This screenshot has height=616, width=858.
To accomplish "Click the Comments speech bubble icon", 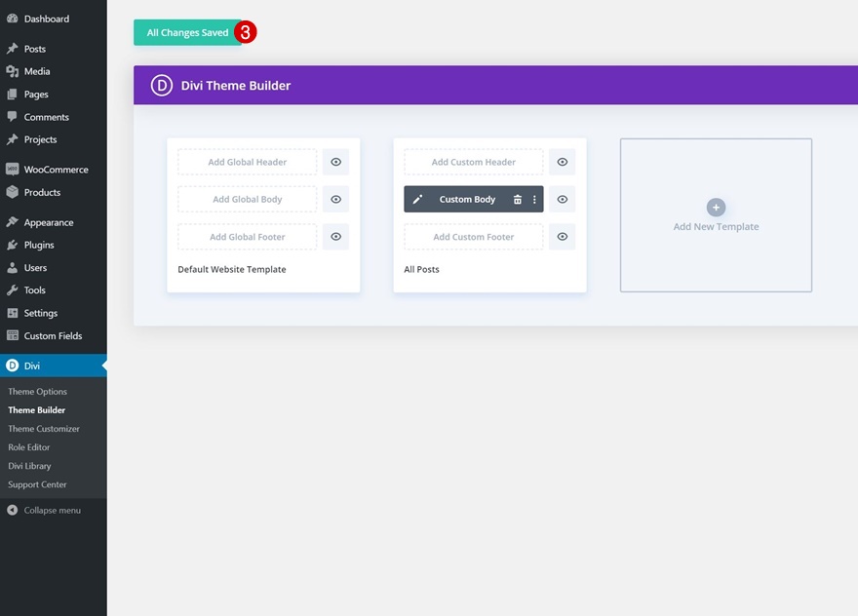I will tap(12, 117).
